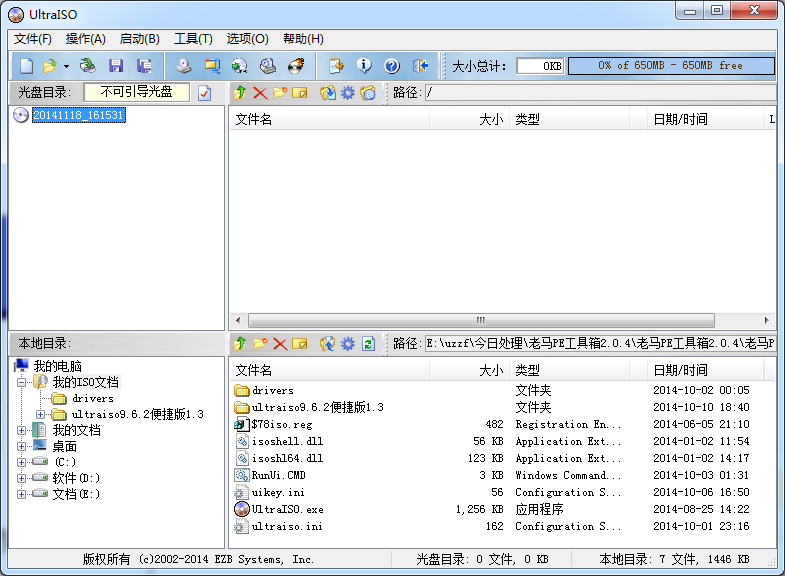Click the New file toolbar icon
Image resolution: width=785 pixels, height=576 pixels.
click(x=27, y=66)
